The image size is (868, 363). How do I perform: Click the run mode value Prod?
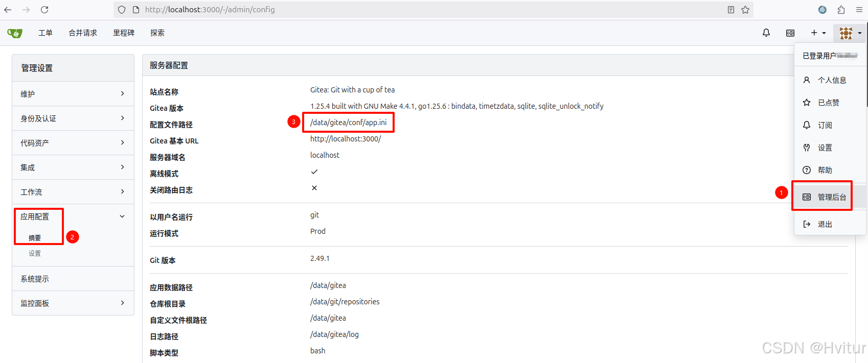pyautogui.click(x=317, y=231)
